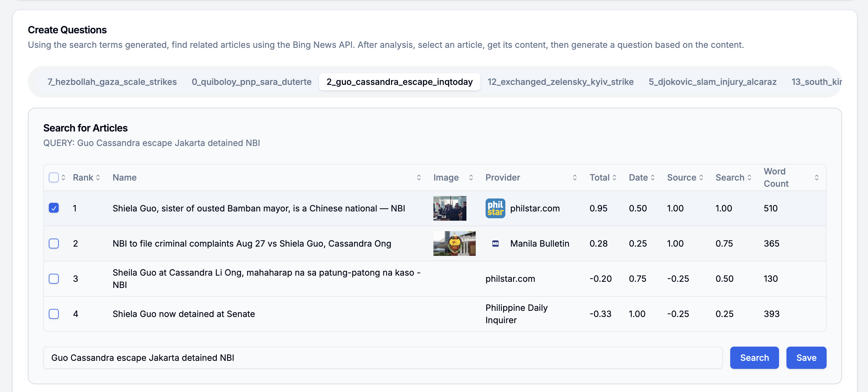Click word count '393'

[x=771, y=314]
